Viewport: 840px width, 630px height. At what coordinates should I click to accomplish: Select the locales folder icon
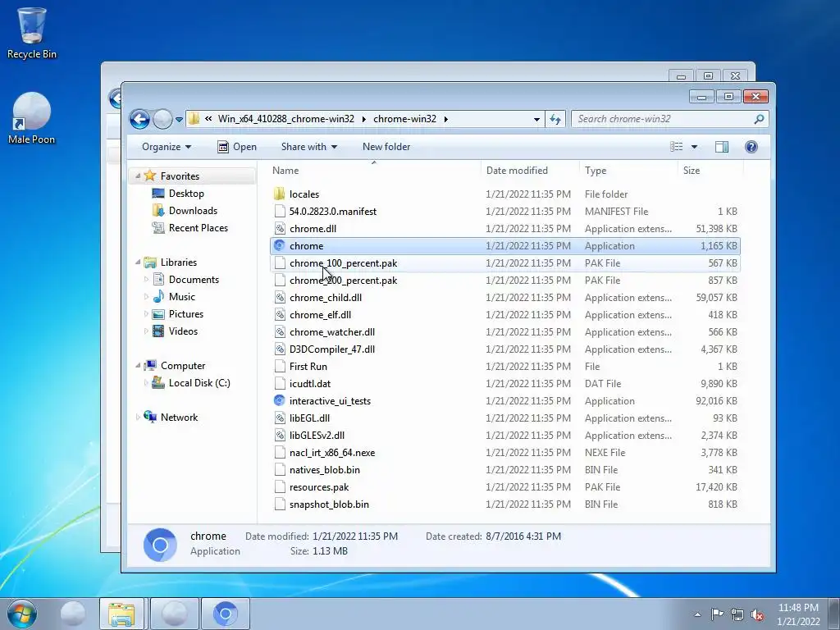pyautogui.click(x=279, y=194)
